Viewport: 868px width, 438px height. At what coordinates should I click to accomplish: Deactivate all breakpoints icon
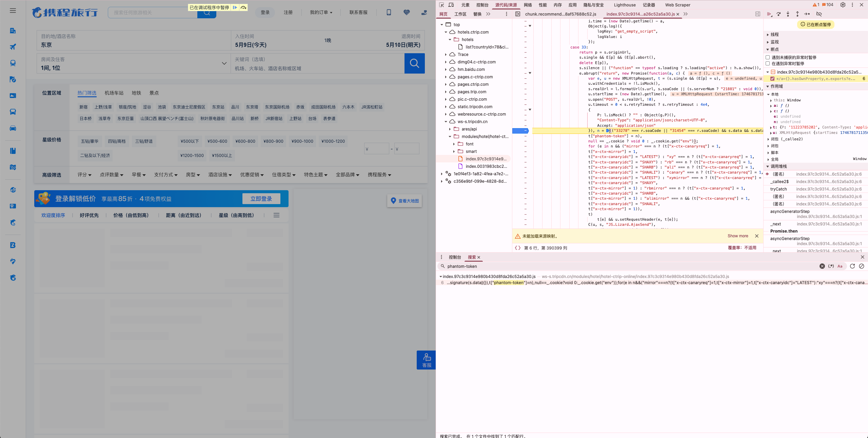pos(819,14)
